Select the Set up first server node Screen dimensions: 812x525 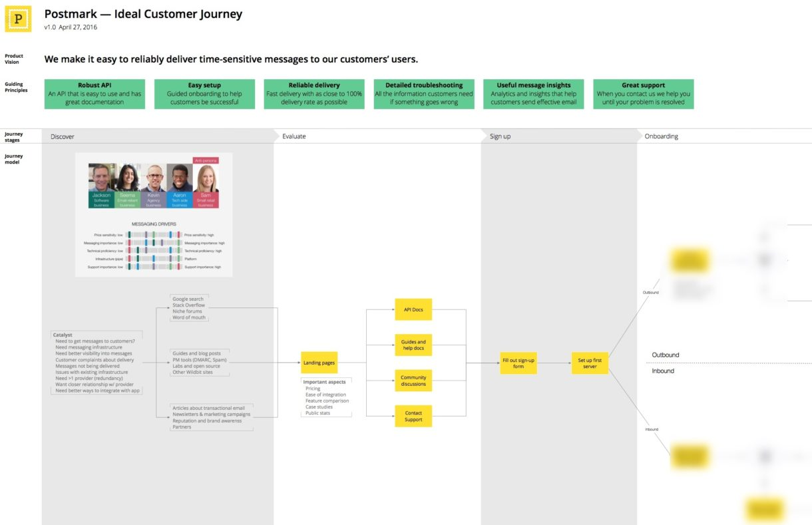(590, 363)
